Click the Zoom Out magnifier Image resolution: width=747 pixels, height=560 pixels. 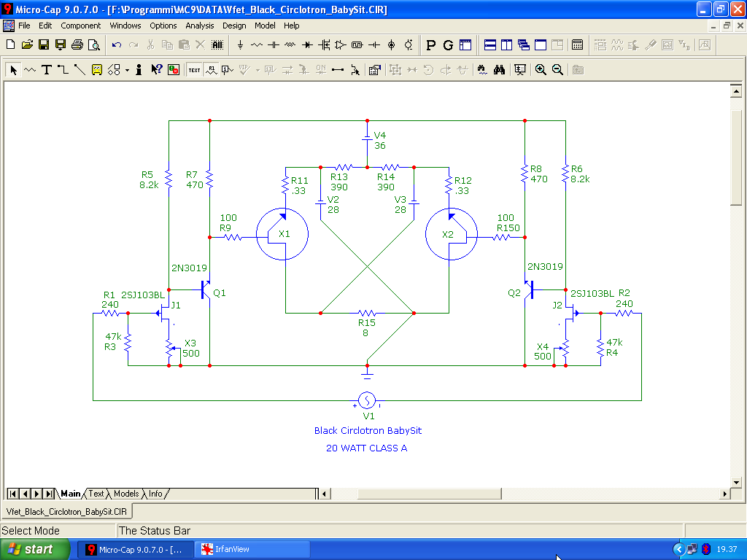point(557,70)
